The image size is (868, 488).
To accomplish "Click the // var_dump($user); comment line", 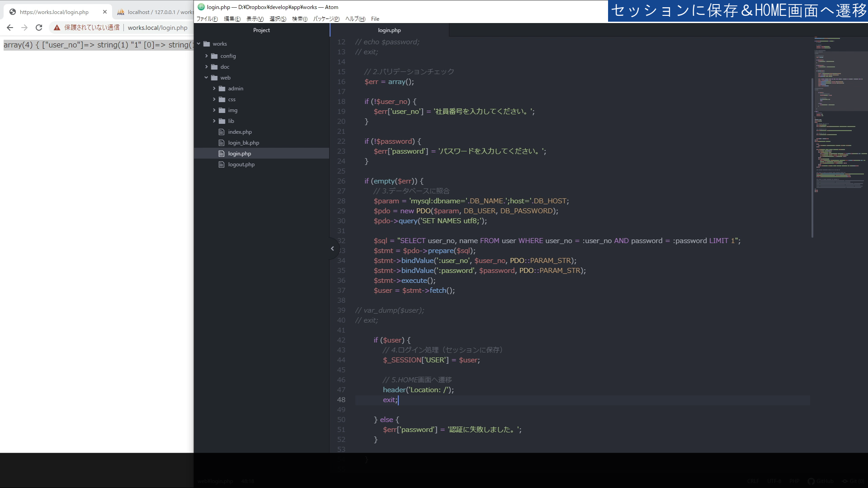I will (x=390, y=310).
